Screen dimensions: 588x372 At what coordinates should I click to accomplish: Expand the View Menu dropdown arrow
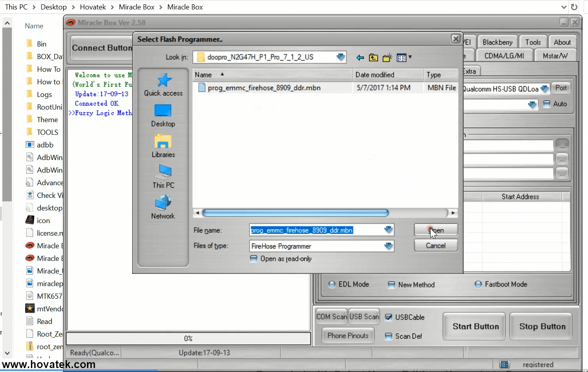coord(410,57)
